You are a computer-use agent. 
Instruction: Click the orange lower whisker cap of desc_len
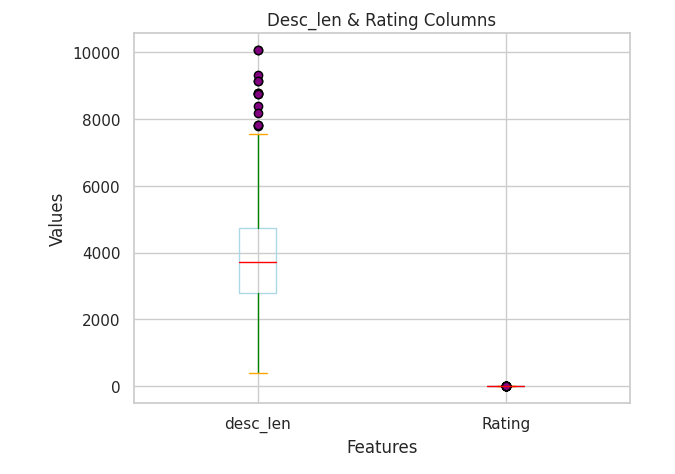[258, 373]
